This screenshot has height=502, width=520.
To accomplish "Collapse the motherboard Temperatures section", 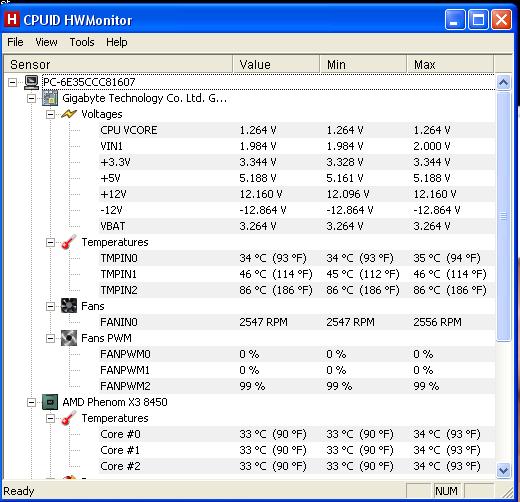I will [x=50, y=242].
